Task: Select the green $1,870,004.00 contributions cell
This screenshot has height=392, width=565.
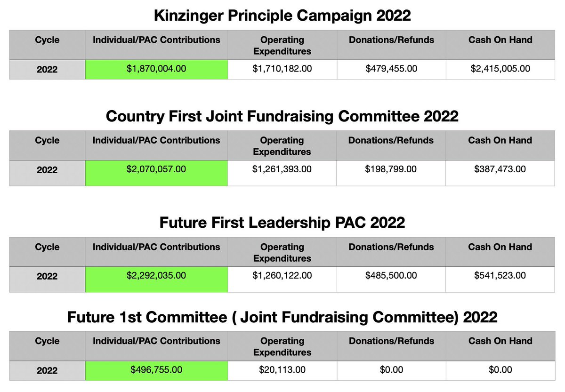Action: click(x=156, y=69)
